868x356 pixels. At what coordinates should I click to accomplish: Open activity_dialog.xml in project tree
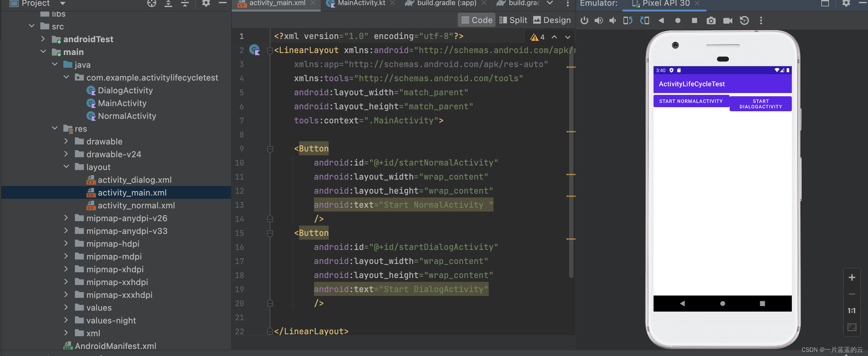tap(134, 180)
